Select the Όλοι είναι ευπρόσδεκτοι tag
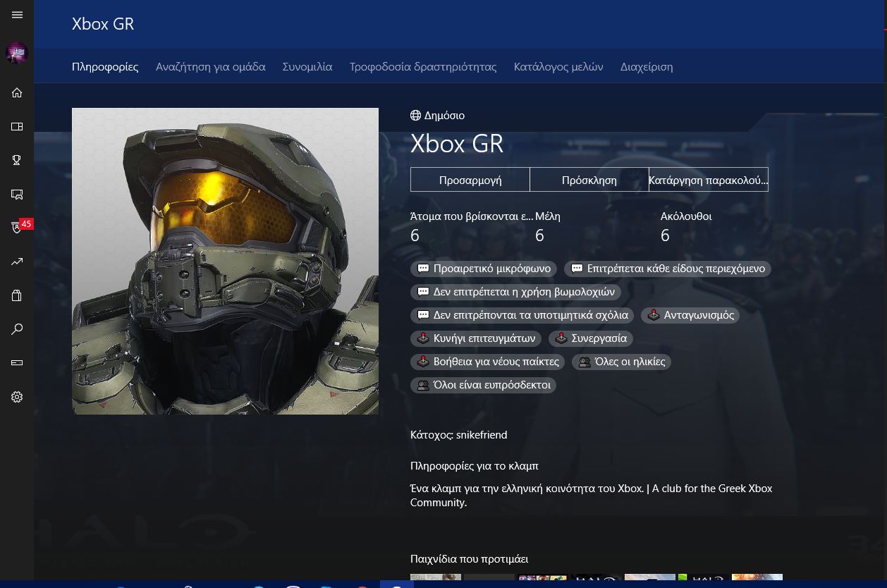This screenshot has width=887, height=588. (x=483, y=385)
